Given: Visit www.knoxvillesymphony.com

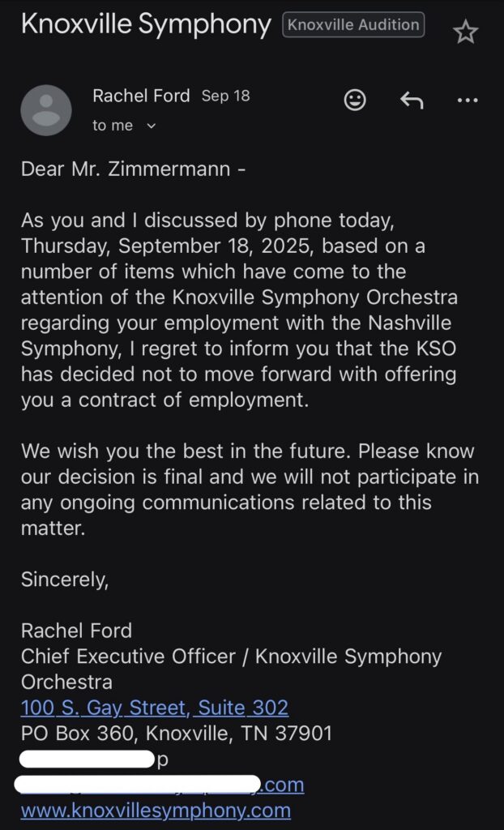Looking at the screenshot, I should point(157,809).
